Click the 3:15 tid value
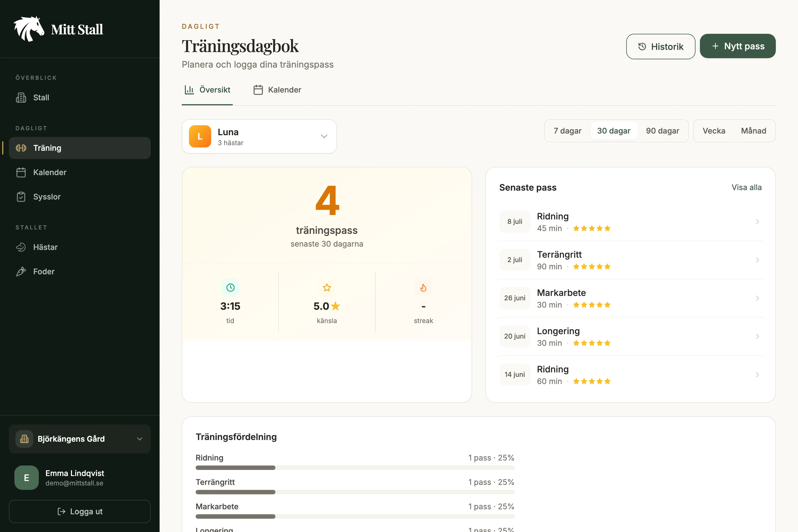Screen dimensions: 798x532 tap(230, 306)
